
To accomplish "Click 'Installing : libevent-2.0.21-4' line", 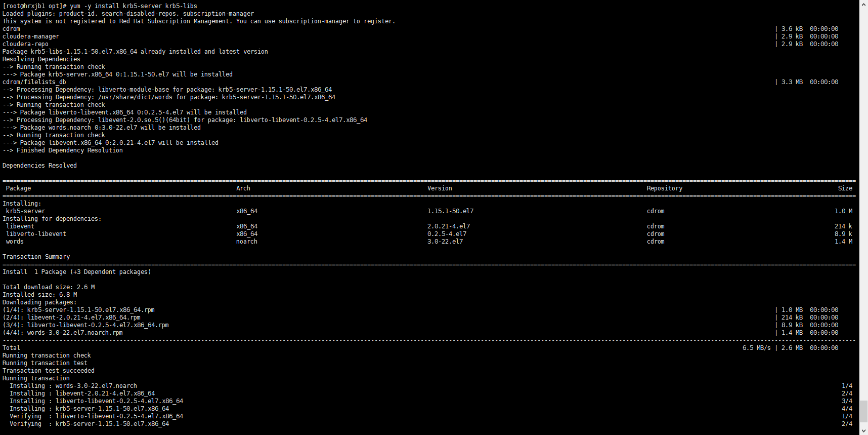I will tap(82, 393).
